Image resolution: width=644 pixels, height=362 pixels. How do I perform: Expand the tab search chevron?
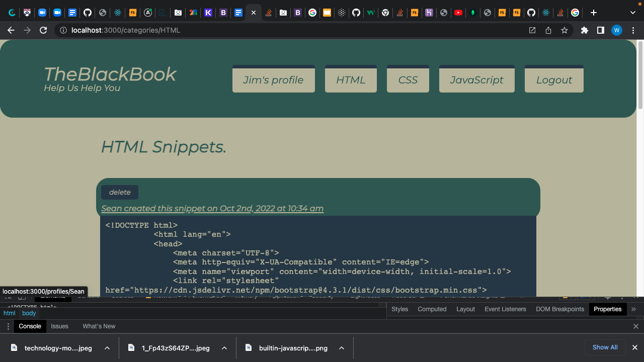point(633,13)
